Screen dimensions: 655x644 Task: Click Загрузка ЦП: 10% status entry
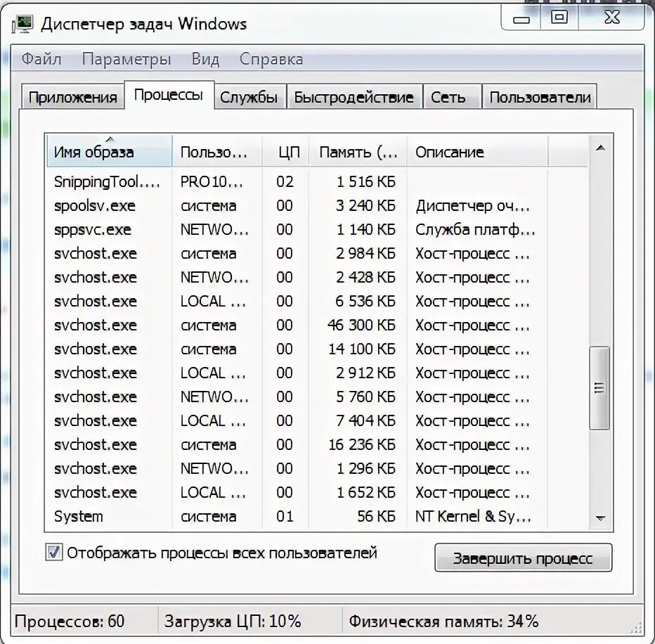point(233,621)
